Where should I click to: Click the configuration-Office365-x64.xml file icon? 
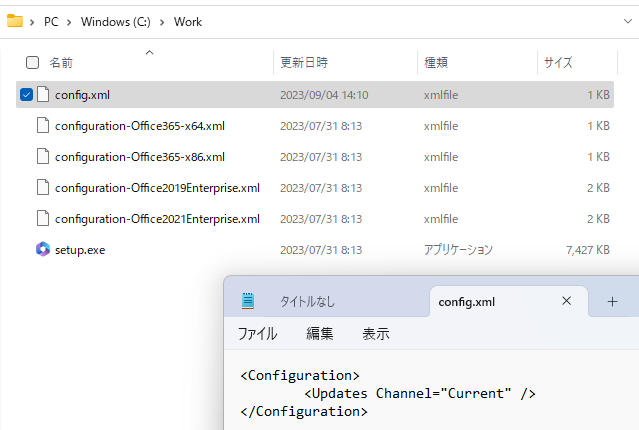(43, 126)
